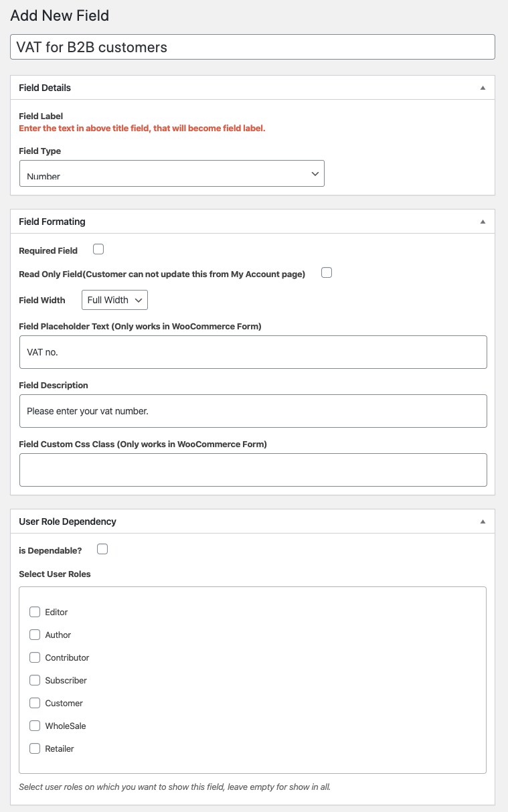
Task: Click the Field Description input
Action: tap(253, 411)
